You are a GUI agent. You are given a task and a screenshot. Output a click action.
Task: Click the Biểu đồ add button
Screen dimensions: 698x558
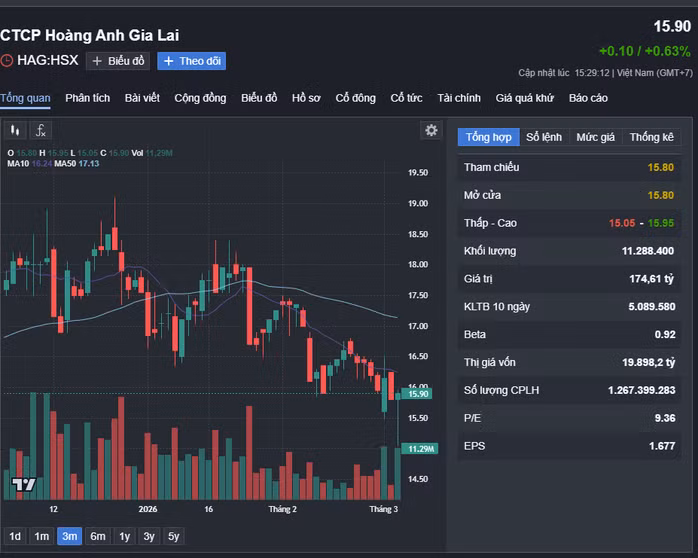[118, 61]
